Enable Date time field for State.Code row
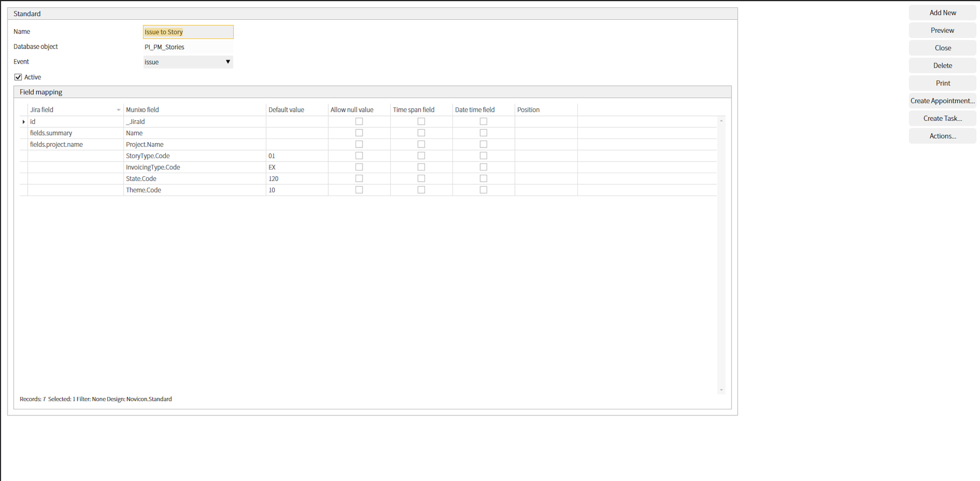Viewport: 980px width, 481px height. [x=483, y=179]
